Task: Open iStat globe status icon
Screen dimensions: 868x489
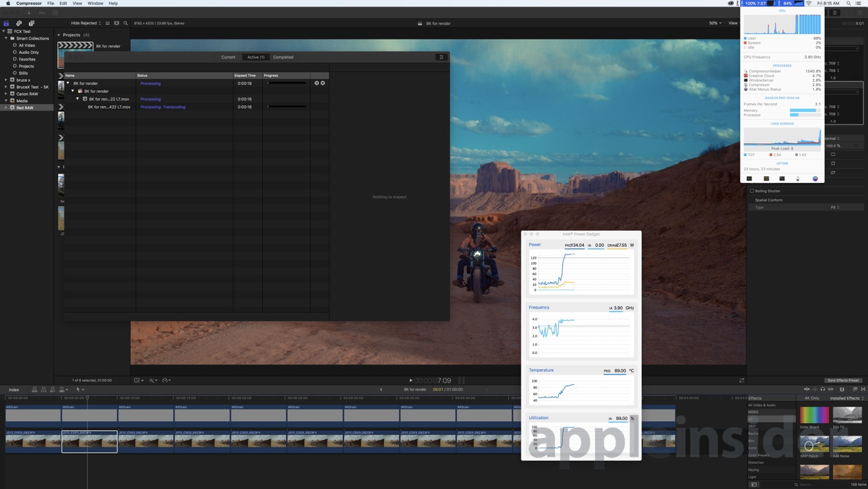Action: click(815, 178)
